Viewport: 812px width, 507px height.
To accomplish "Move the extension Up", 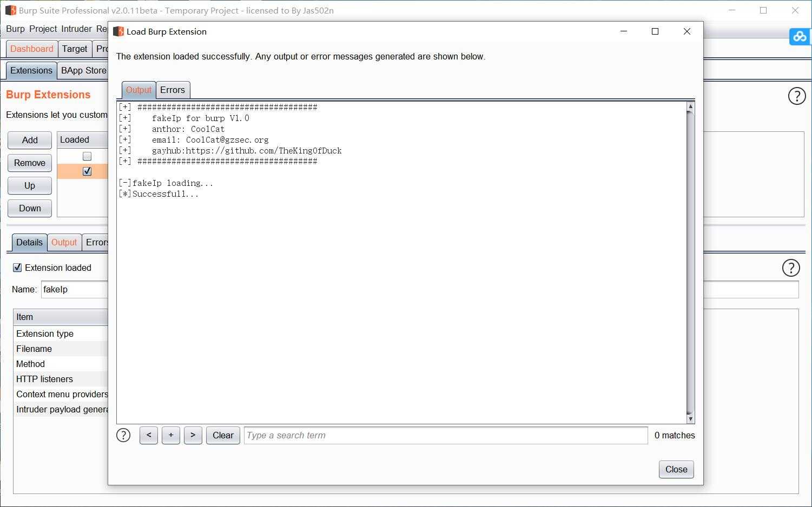I will pyautogui.click(x=30, y=185).
